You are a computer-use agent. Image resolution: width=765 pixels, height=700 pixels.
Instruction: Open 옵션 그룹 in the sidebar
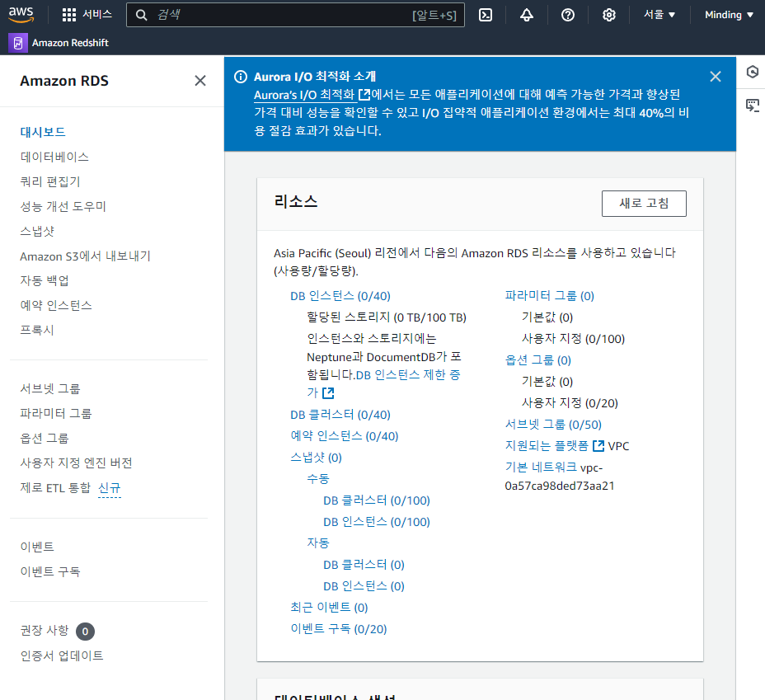pyautogui.click(x=45, y=439)
